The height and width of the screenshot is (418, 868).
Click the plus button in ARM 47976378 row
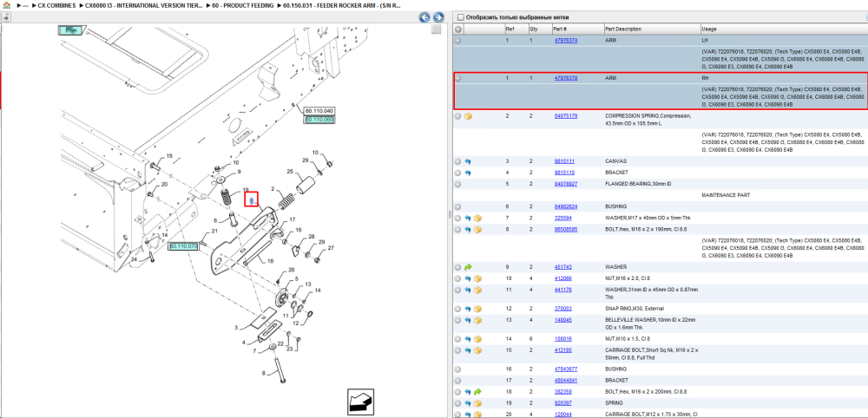(x=458, y=79)
